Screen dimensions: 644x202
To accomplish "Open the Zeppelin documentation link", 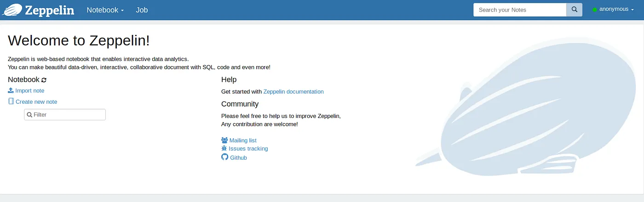I will pyautogui.click(x=293, y=91).
